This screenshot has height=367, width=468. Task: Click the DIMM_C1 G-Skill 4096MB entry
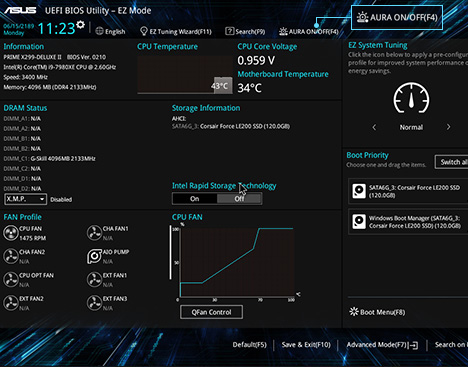49,159
